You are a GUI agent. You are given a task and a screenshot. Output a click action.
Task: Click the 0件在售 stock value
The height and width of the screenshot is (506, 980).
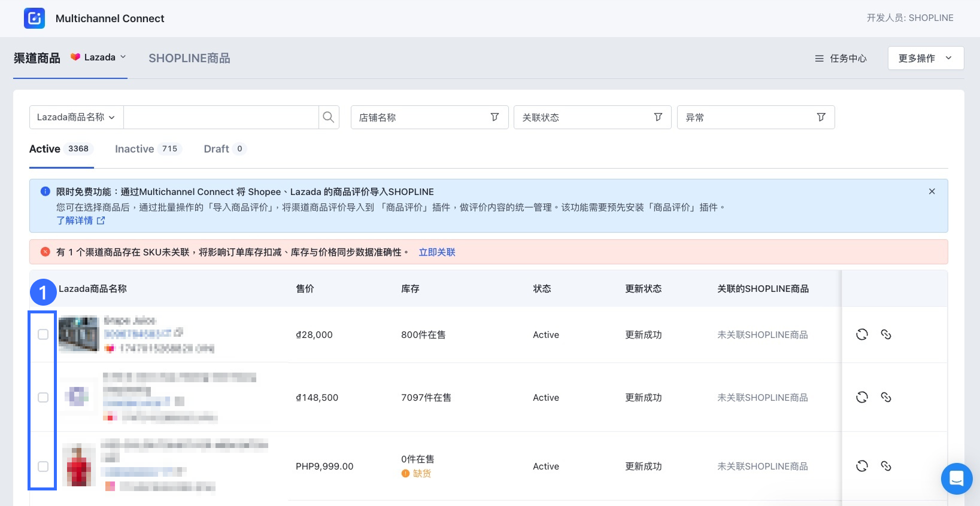[418, 459]
